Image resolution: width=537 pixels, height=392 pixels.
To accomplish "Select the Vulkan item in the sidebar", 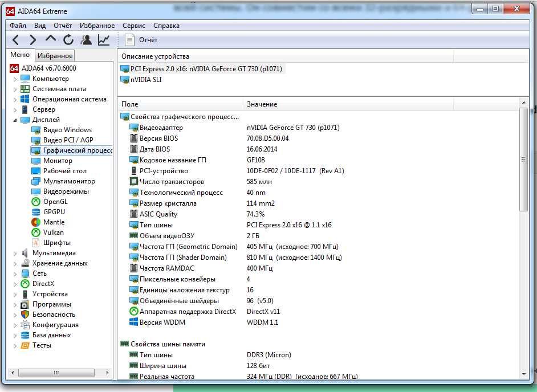I will coord(54,232).
